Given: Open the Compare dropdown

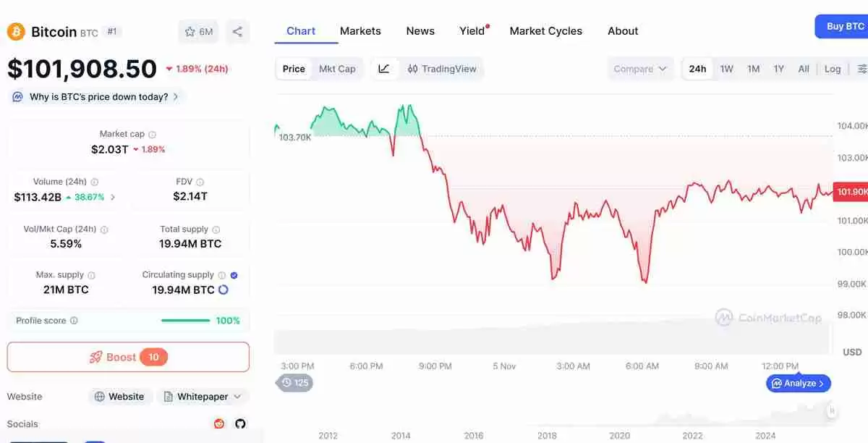Looking at the screenshot, I should [639, 69].
